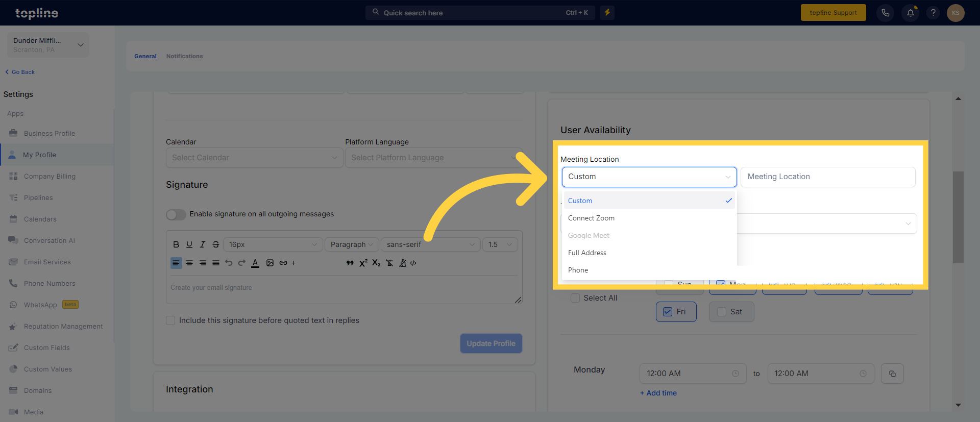Check the Select All days checkbox
Image resolution: width=980 pixels, height=422 pixels.
click(575, 298)
